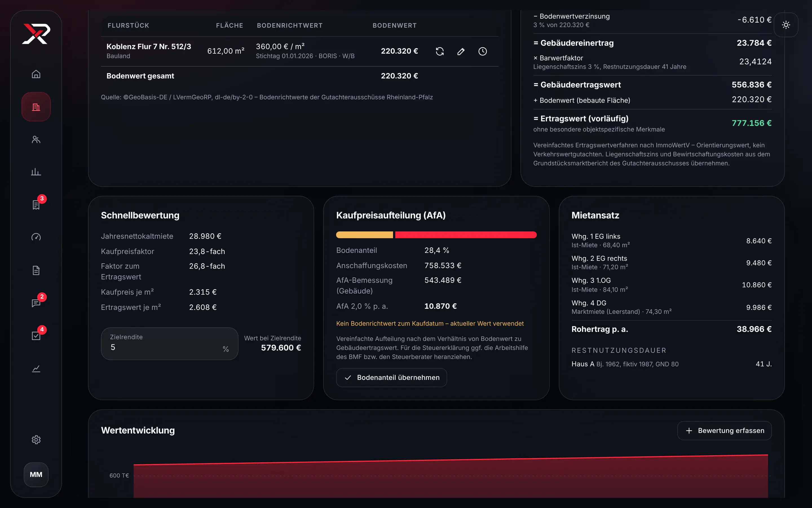Click the Gebäudereinertrag 23.784 € value
The image size is (812, 508).
(754, 43)
